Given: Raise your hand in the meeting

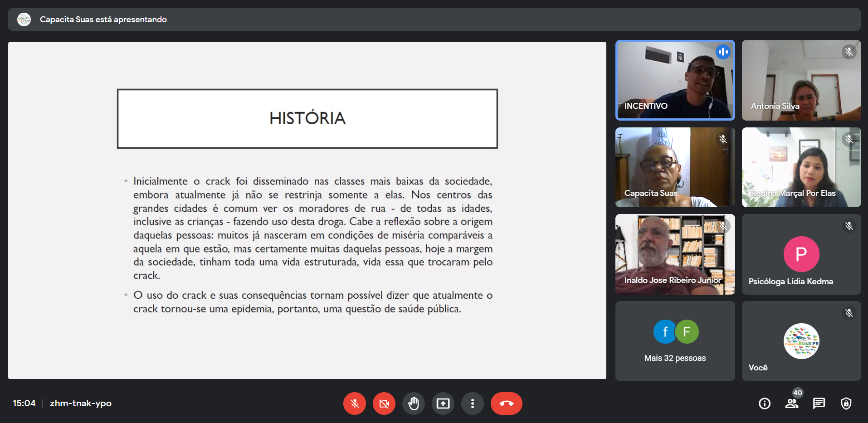Looking at the screenshot, I should coord(414,403).
